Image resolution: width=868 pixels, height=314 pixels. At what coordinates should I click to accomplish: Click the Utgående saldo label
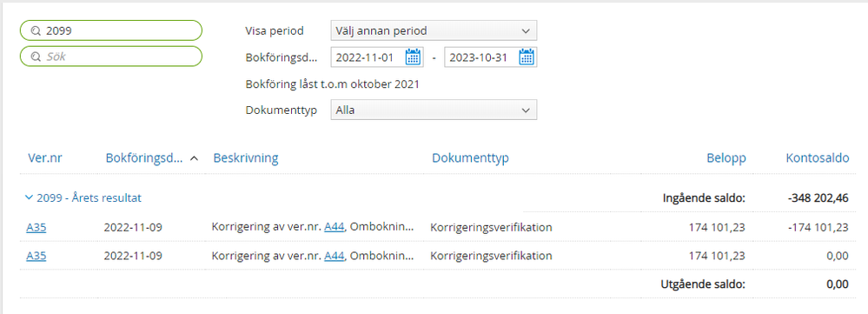(x=703, y=284)
